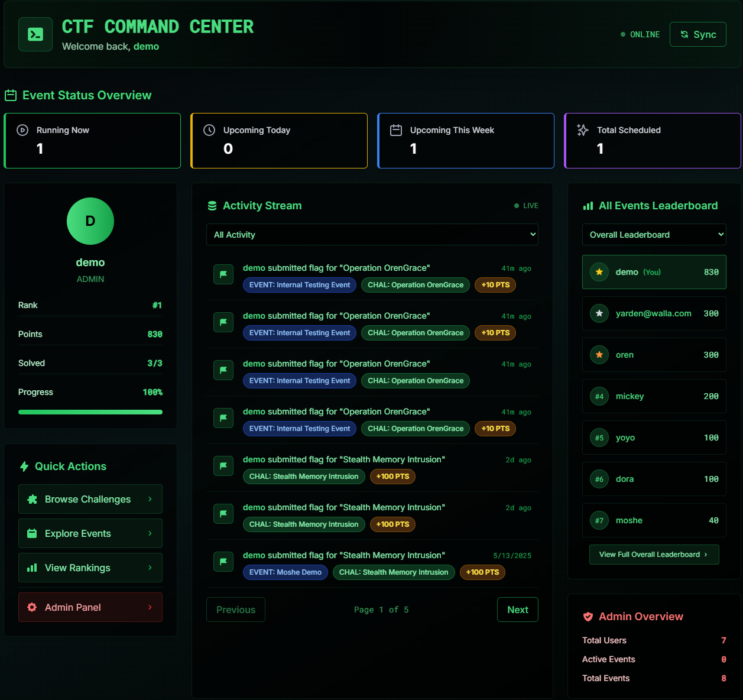The width and height of the screenshot is (743, 700).
Task: Click the chevron on Browse Challenges row
Action: [150, 499]
